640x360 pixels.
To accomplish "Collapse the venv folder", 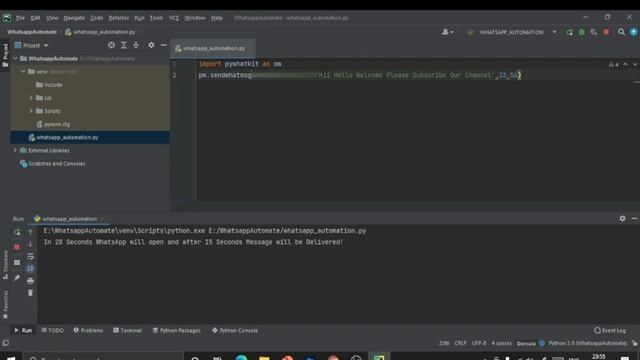I will (23, 72).
